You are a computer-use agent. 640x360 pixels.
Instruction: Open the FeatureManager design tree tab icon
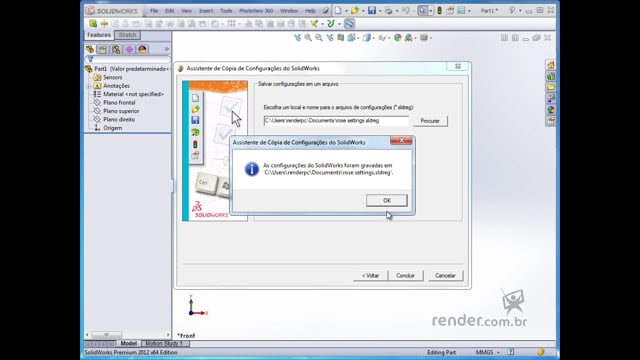point(90,49)
